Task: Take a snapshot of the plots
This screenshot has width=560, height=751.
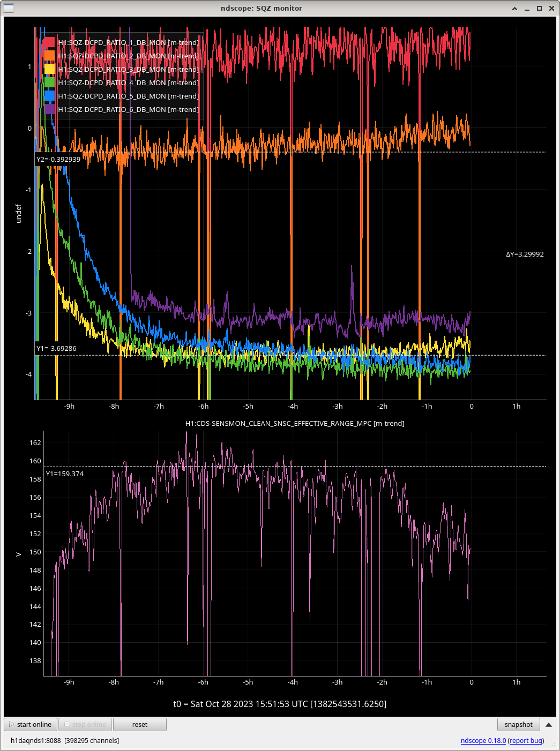Action: pos(518,725)
